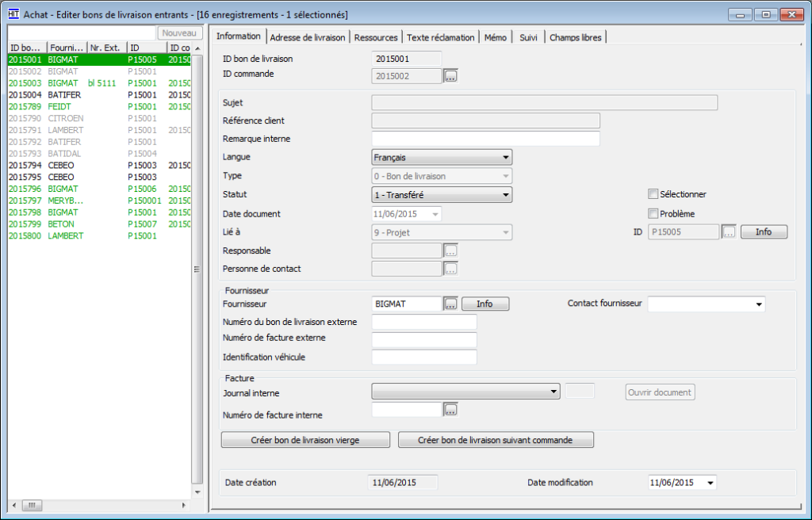812x520 pixels.
Task: Open lookup for Personne de contact
Action: coord(450,269)
